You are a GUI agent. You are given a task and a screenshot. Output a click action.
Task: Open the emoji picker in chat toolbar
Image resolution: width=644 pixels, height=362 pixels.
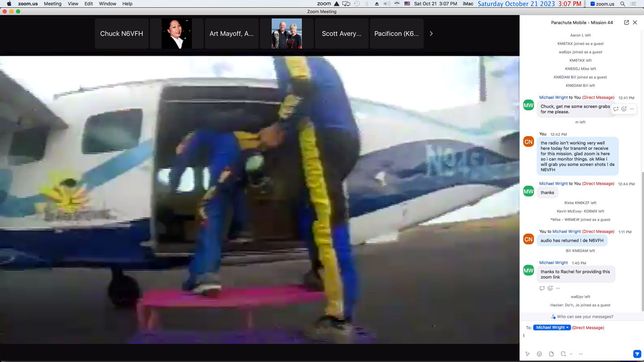539,354
